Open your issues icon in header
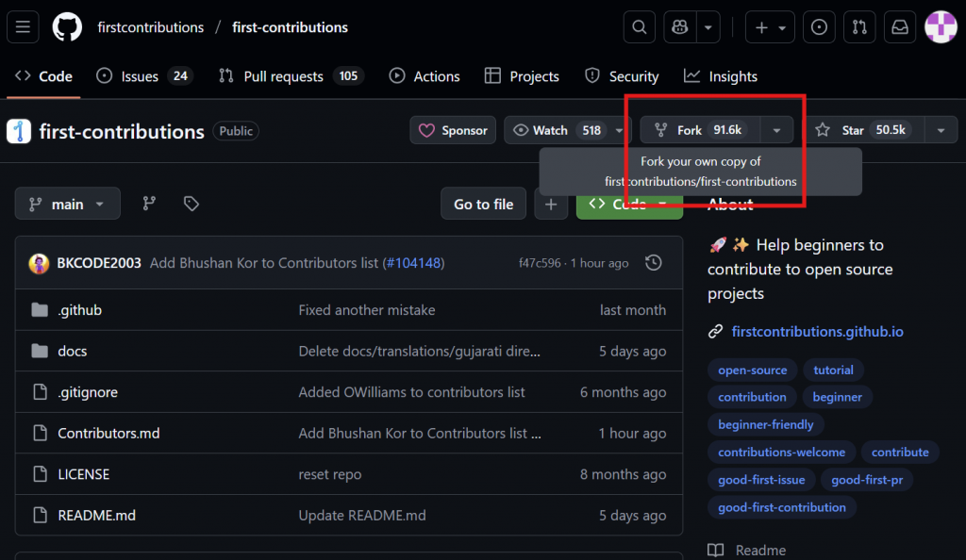Screen dimensions: 966x560 click(819, 27)
